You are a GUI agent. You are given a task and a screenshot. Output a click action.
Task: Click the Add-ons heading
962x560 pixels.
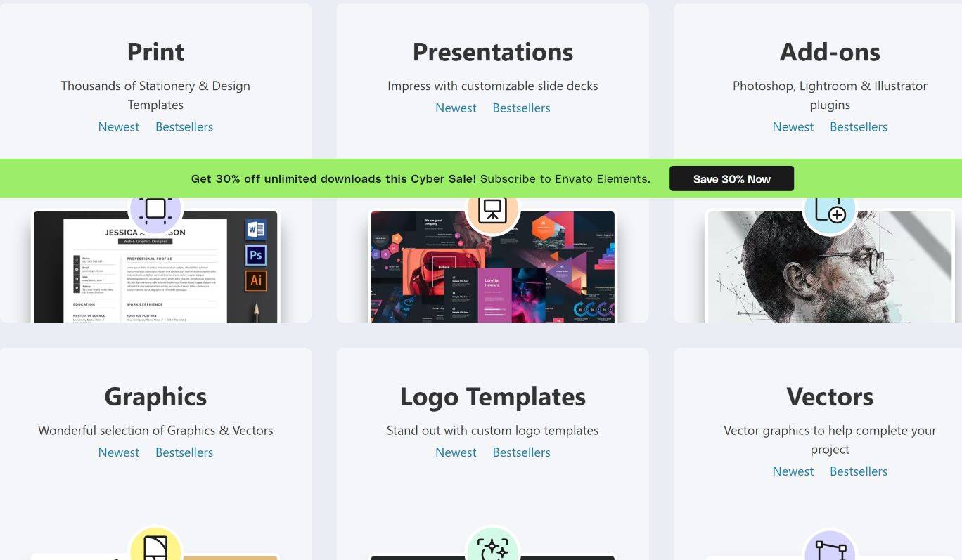click(830, 52)
